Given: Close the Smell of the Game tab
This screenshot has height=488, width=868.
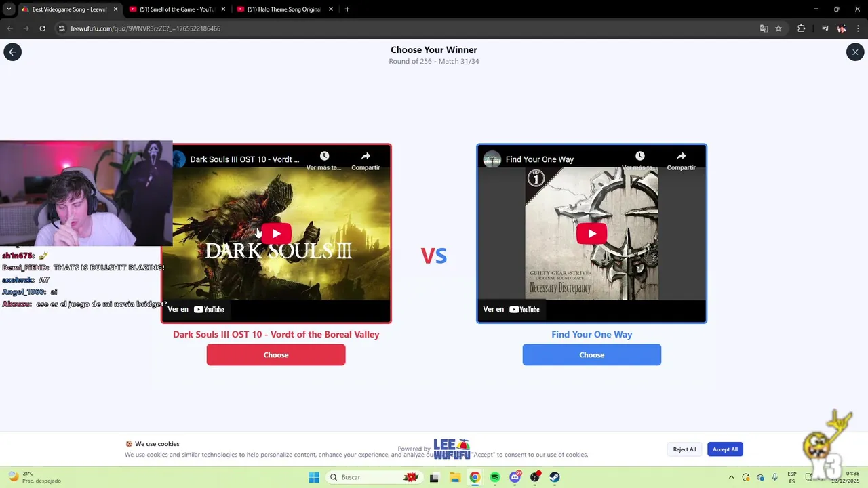Looking at the screenshot, I should pos(223,9).
